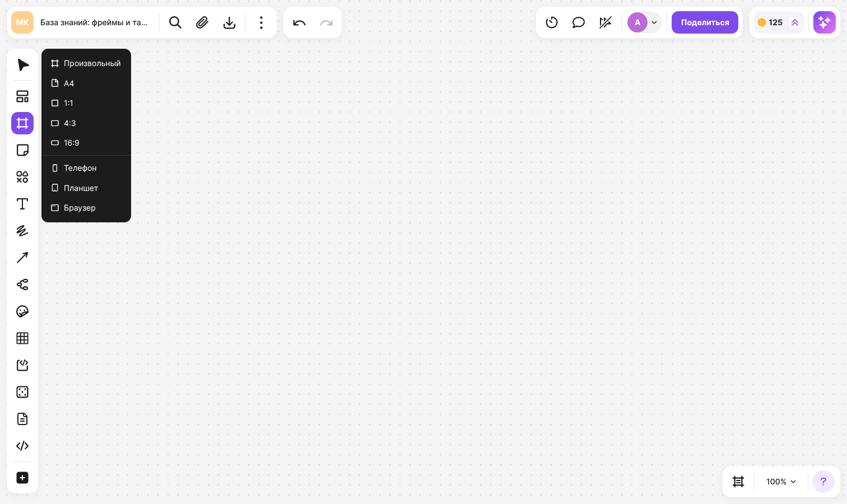Open attachments via paperclip icon

tap(202, 22)
